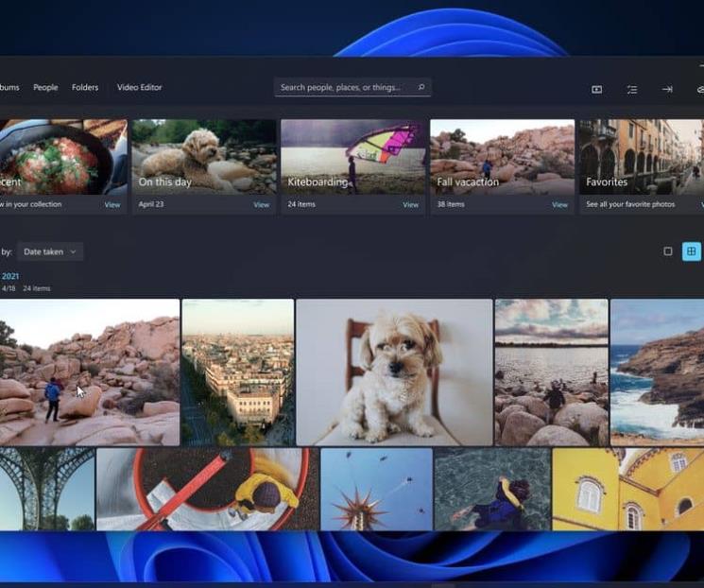Open the aerial city building photo
The width and height of the screenshot is (704, 588).
[x=238, y=372]
